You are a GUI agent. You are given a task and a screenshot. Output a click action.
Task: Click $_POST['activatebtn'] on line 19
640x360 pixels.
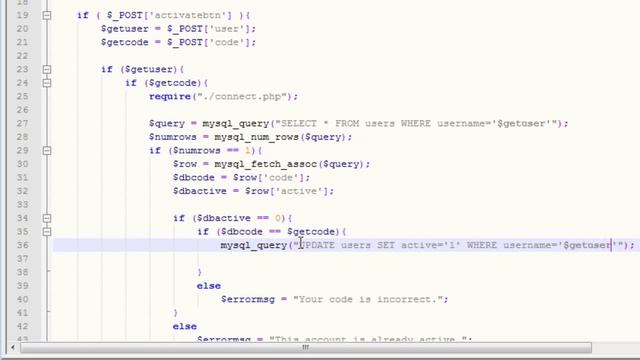[x=169, y=16]
